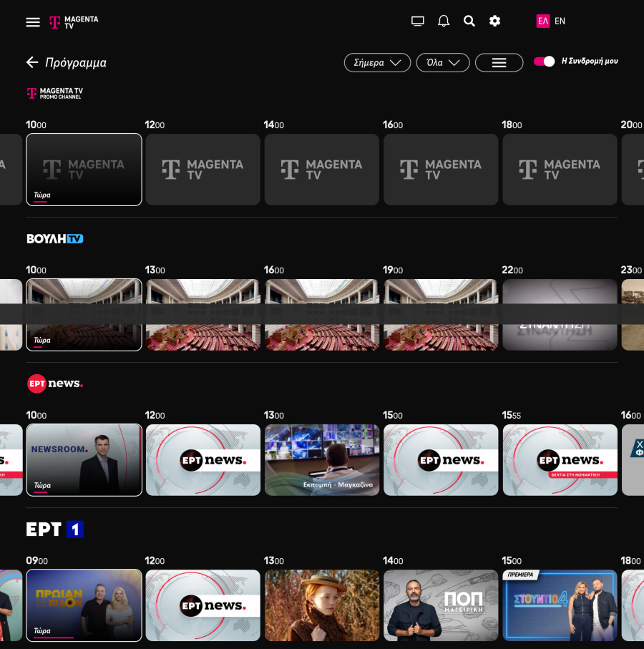Click 22:00 time label in Βουλή row

512,270
